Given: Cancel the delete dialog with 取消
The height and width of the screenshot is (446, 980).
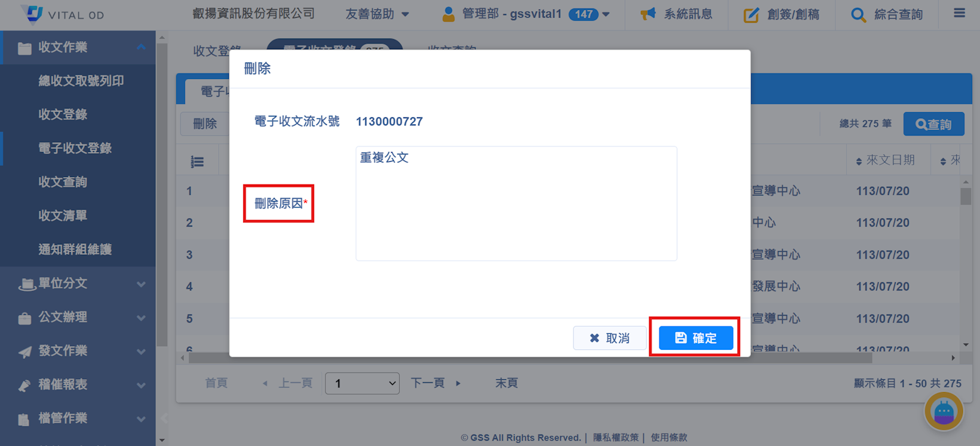Looking at the screenshot, I should 609,338.
